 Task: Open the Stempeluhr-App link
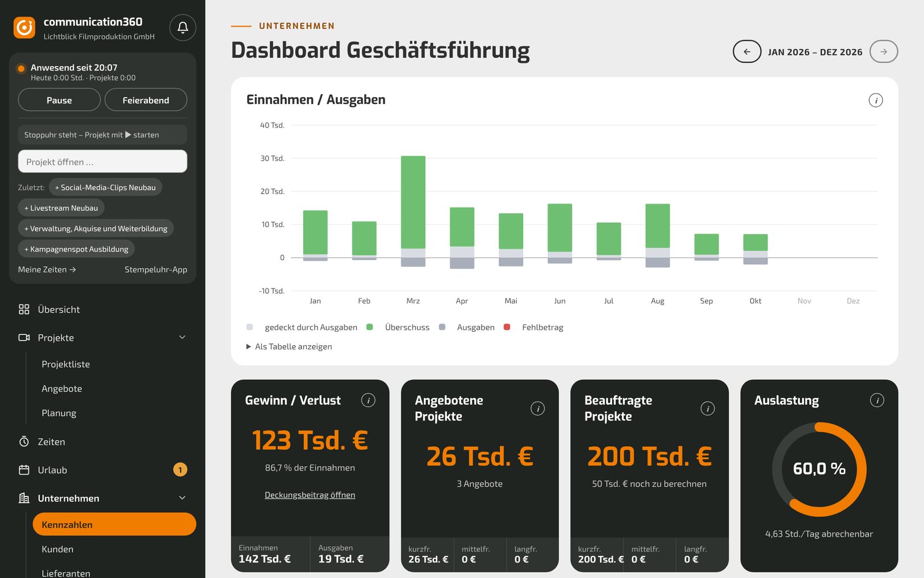click(156, 269)
